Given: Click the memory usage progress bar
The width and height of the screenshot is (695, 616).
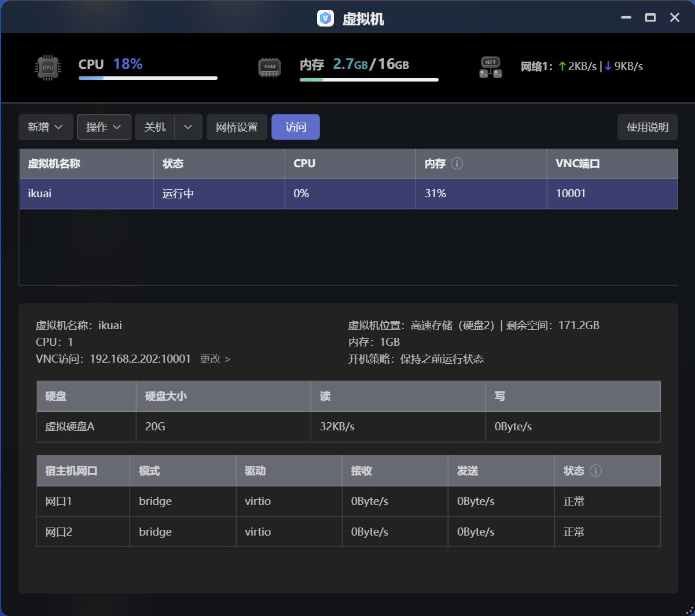Looking at the screenshot, I should tap(369, 80).
